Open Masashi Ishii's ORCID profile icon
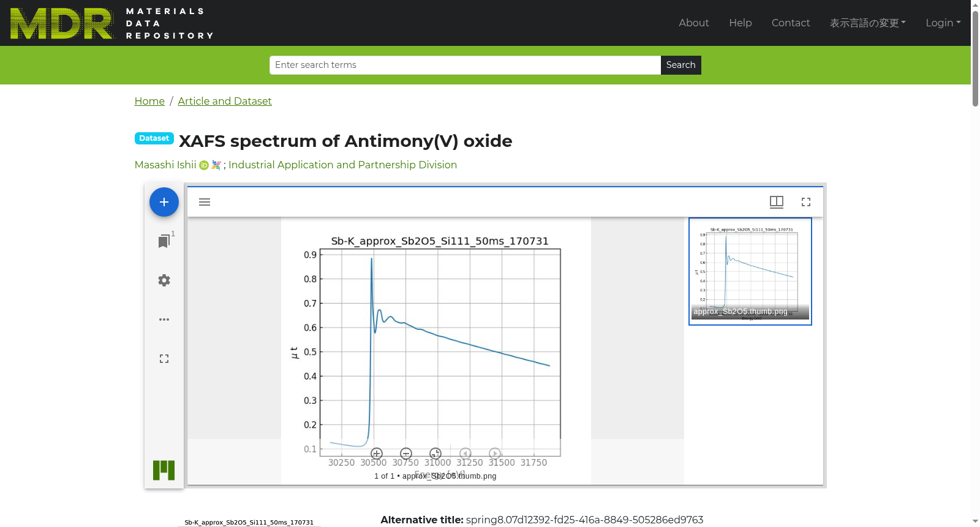This screenshot has width=980, height=527. (x=204, y=165)
